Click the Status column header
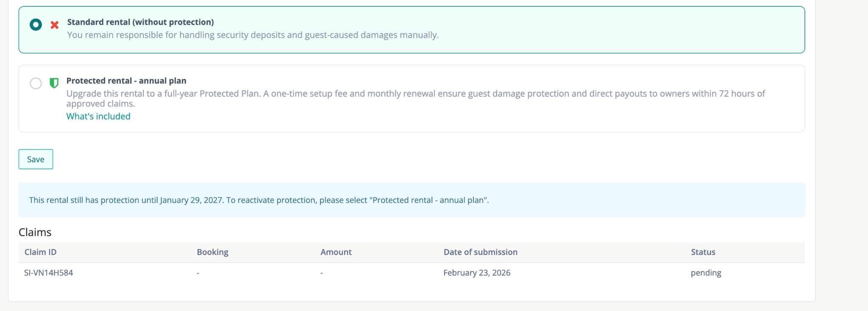The image size is (868, 311). (x=703, y=252)
